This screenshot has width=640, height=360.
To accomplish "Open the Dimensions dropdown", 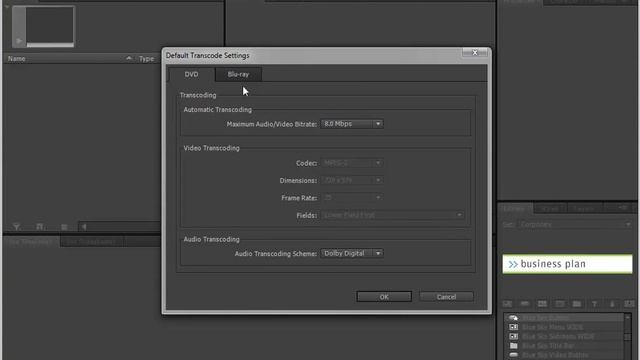I will (352, 180).
